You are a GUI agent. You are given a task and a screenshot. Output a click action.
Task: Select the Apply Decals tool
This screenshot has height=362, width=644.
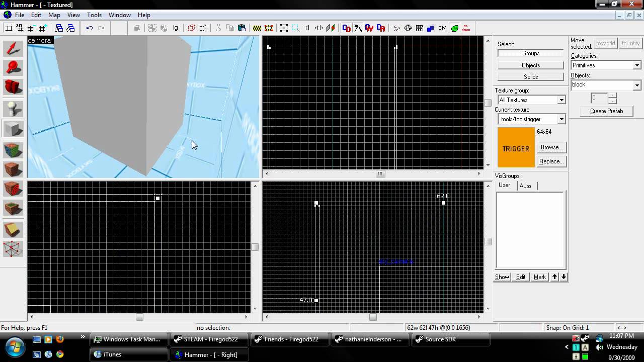pyautogui.click(x=14, y=189)
